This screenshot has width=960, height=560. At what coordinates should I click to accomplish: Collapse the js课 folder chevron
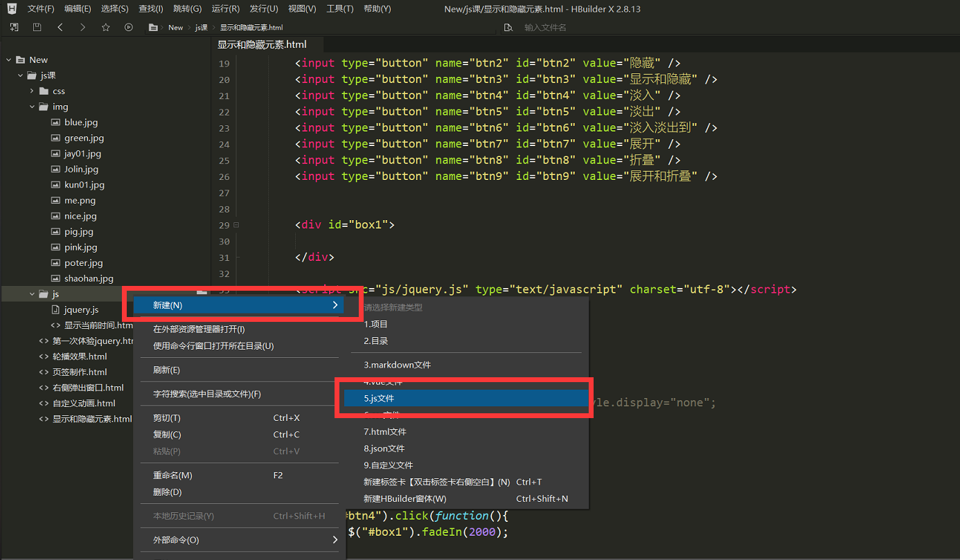[x=20, y=75]
